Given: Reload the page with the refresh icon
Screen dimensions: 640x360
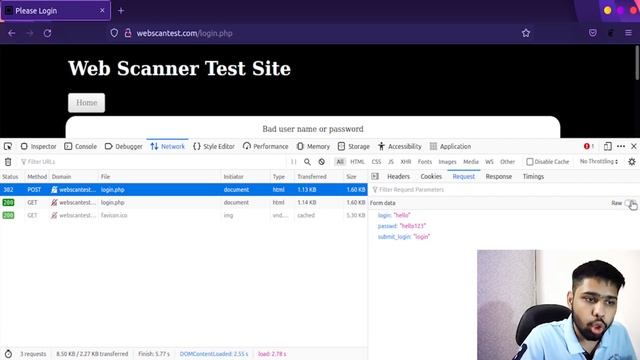Looking at the screenshot, I should click(x=47, y=33).
